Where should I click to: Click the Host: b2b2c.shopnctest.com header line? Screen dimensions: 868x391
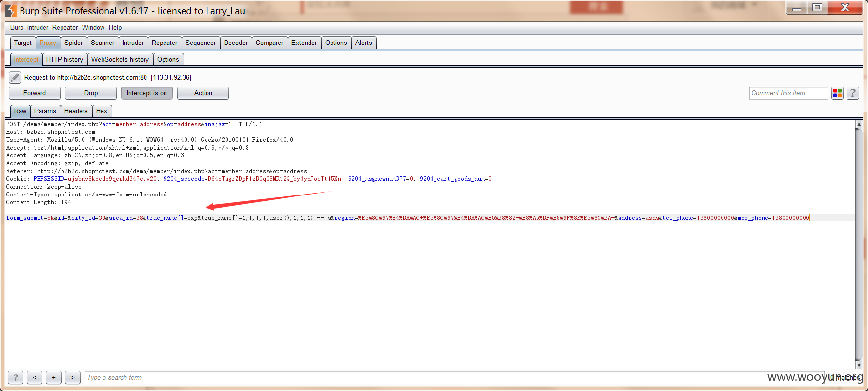coord(51,132)
